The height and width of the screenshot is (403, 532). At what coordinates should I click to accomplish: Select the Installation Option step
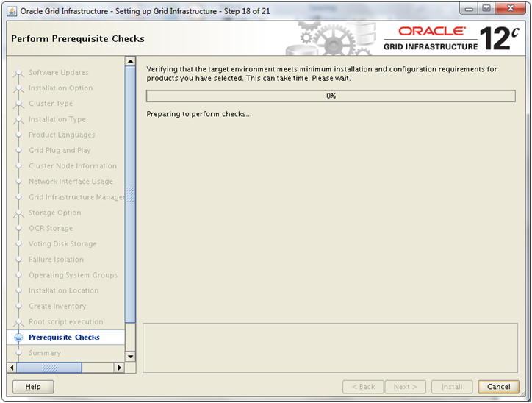coord(60,88)
